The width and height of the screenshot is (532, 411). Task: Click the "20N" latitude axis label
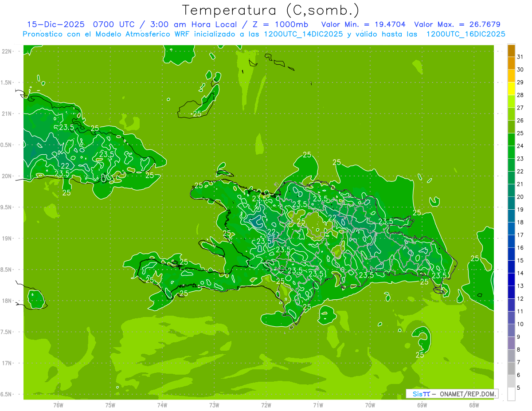7,176
